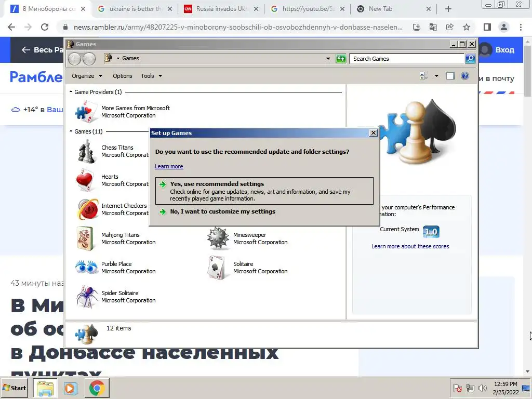Refresh the Games folder view
The image size is (532, 399).
(x=341, y=59)
